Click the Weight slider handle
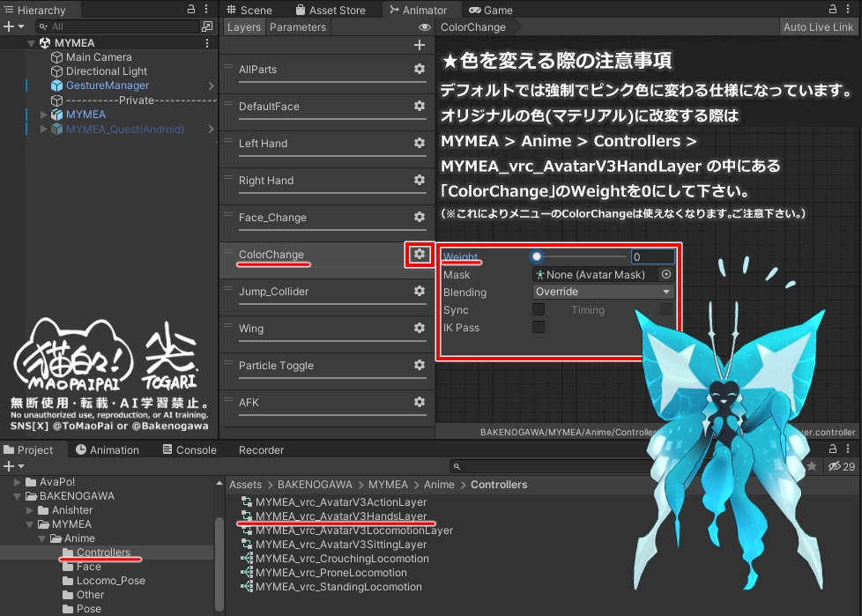Viewport: 862px width, 616px height. [x=537, y=256]
